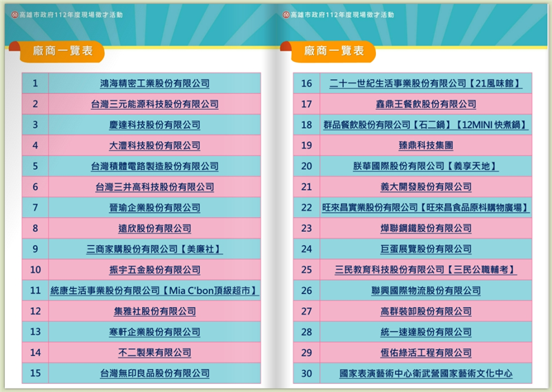
Task: Select the 集雅社股份有限公司 link
Action: (x=155, y=311)
